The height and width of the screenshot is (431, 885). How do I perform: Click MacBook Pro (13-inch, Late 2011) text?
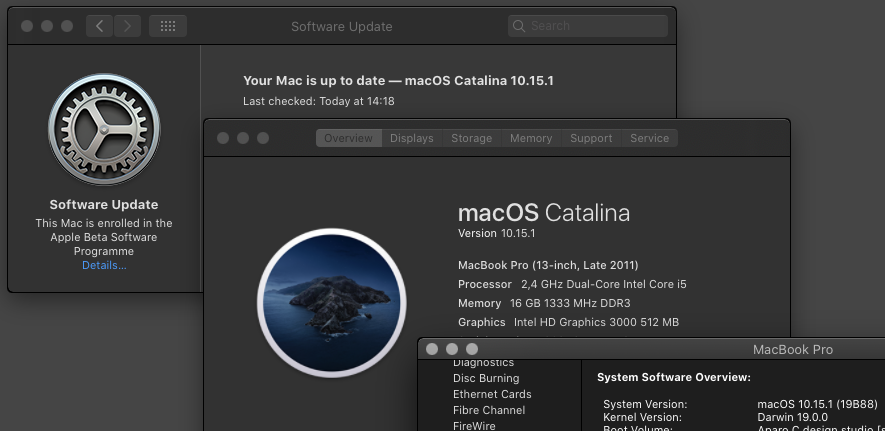point(548,265)
